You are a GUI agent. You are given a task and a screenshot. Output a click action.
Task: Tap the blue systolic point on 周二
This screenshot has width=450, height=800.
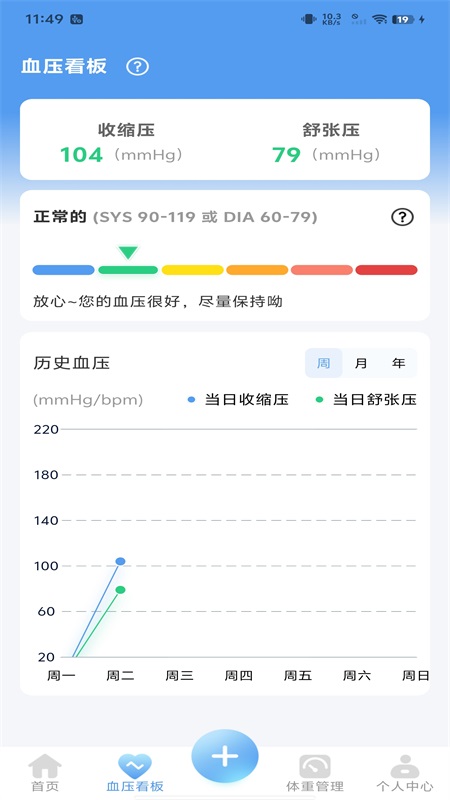pos(120,561)
